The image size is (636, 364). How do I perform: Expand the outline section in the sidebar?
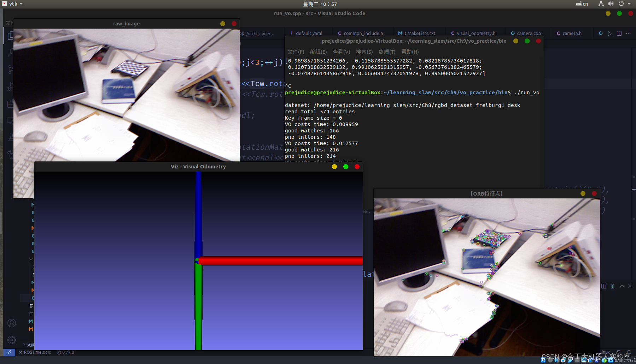point(24,345)
